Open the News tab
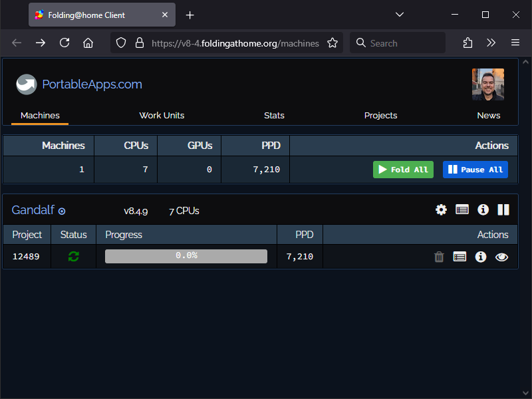This screenshot has height=399, width=532. coord(488,115)
